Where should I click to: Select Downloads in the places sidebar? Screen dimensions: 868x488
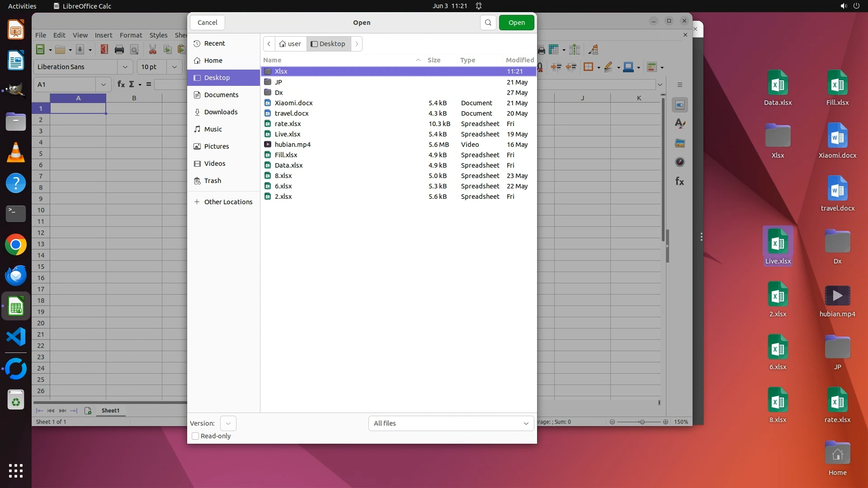[221, 112]
